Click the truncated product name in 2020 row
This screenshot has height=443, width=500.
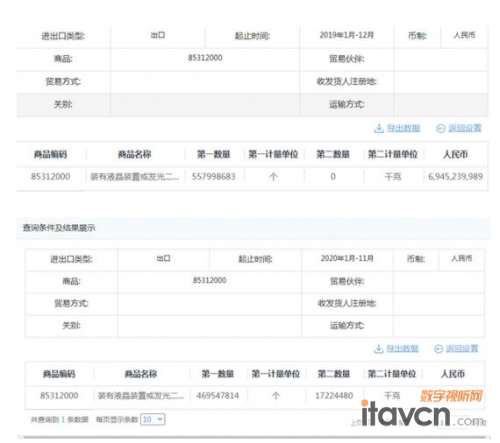point(141,396)
